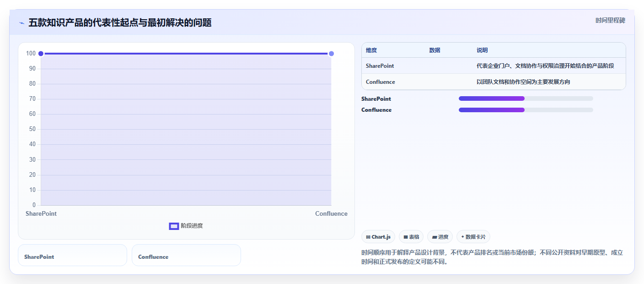Click the 数据 column header

coord(435,50)
